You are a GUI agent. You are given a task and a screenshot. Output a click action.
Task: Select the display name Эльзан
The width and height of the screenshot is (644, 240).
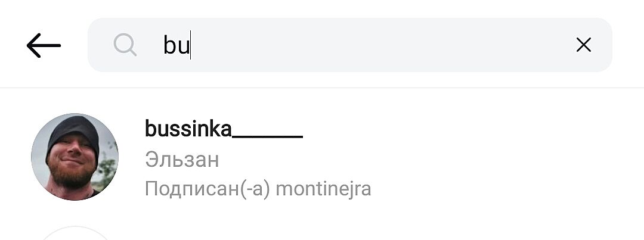(x=182, y=160)
